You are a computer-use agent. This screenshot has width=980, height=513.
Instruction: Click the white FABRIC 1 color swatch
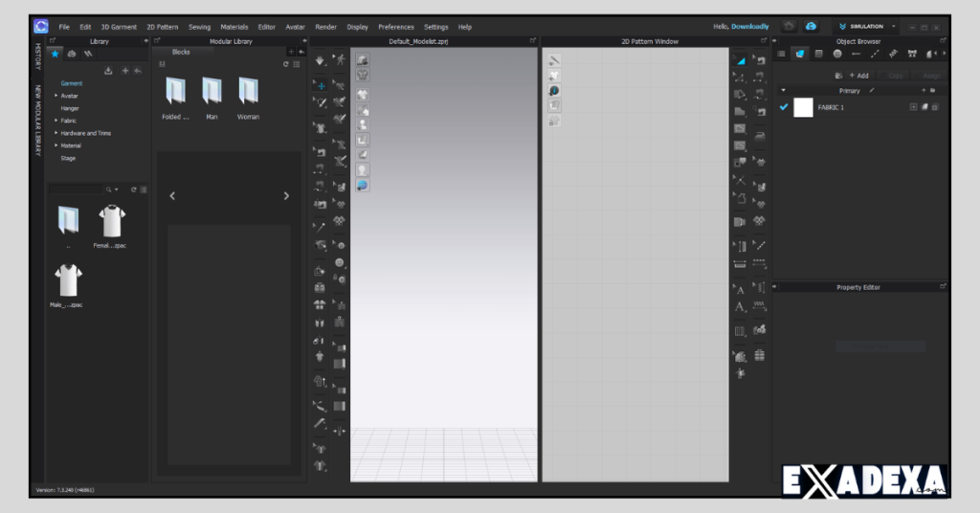(803, 107)
